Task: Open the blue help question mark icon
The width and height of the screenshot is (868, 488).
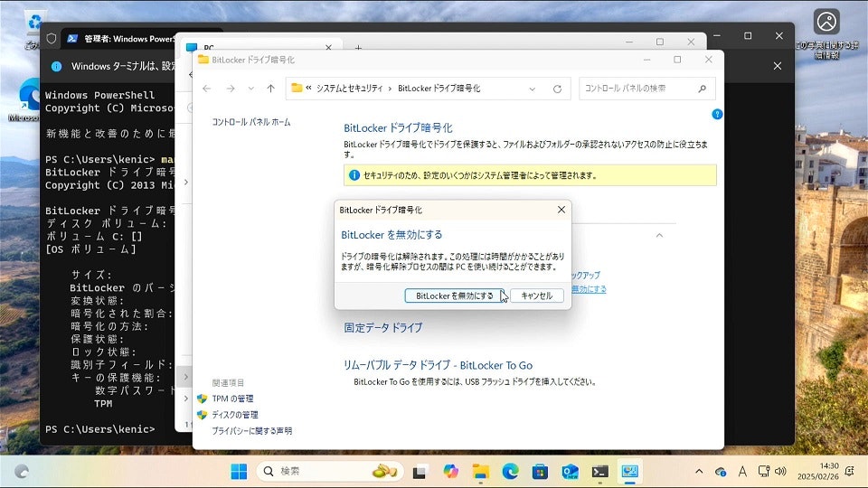Action: click(717, 114)
